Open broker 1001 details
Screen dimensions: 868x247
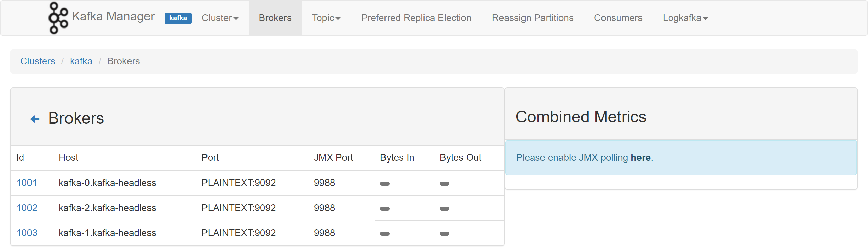click(x=27, y=183)
